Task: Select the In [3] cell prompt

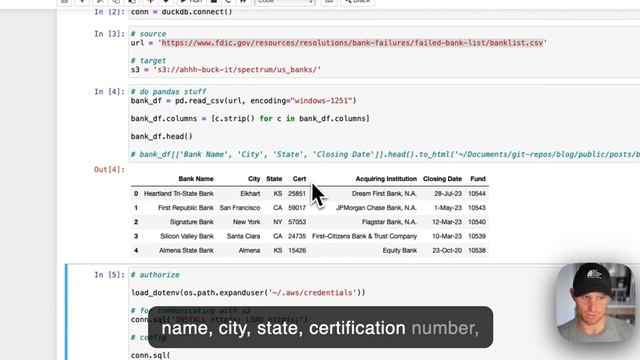Action: (x=109, y=34)
